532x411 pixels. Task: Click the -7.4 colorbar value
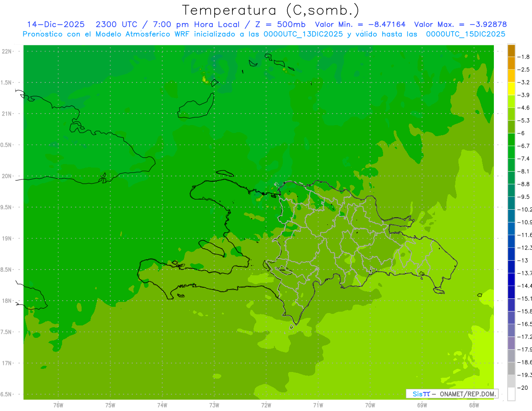(x=524, y=158)
